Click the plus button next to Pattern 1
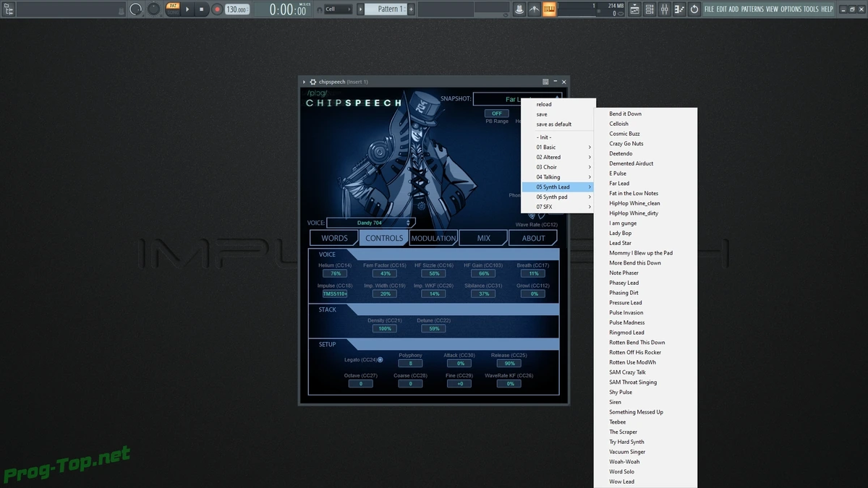 [412, 9]
